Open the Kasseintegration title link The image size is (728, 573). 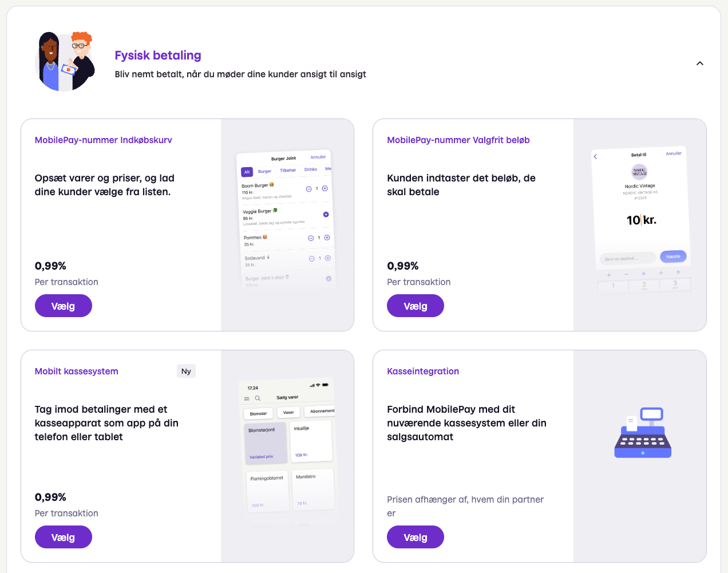coord(423,372)
